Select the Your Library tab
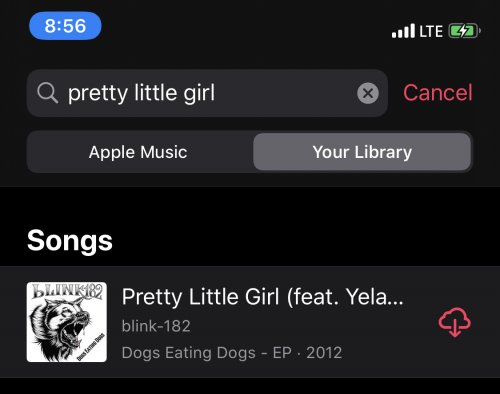Image resolution: width=500 pixels, height=394 pixels. point(362,152)
